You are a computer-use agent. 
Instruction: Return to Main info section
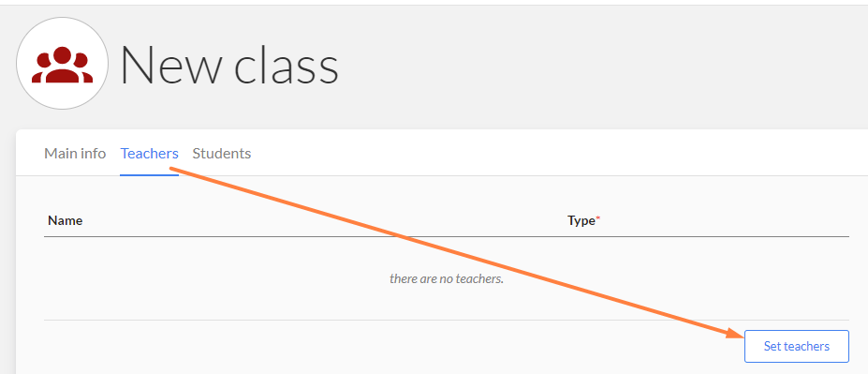[75, 154]
